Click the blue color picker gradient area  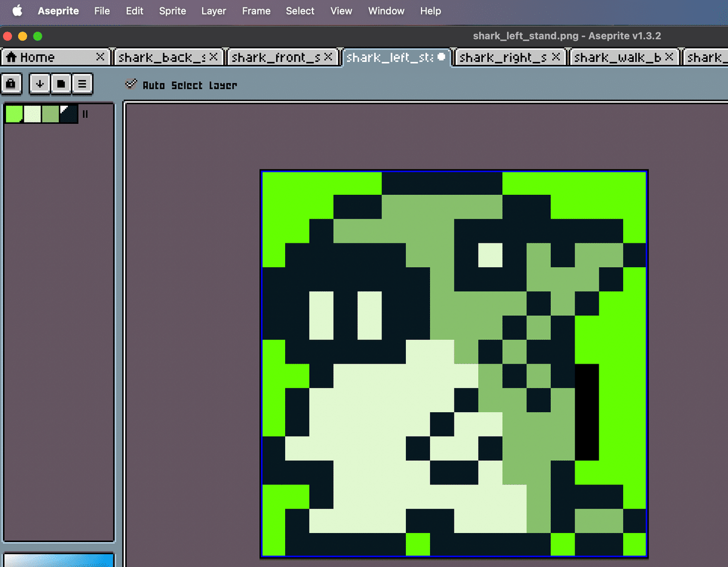pos(59,560)
